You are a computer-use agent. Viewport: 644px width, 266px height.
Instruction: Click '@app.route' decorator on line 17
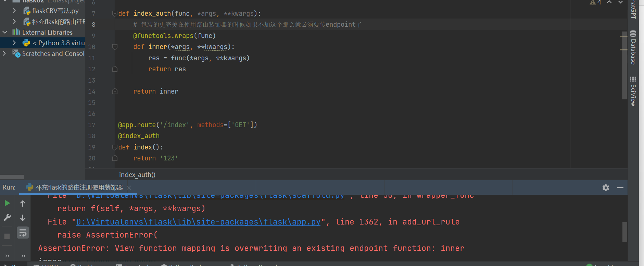(188, 125)
